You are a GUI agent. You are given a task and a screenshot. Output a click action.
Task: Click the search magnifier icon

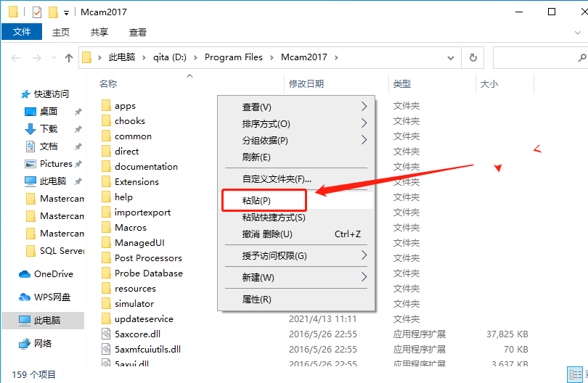pos(582,58)
